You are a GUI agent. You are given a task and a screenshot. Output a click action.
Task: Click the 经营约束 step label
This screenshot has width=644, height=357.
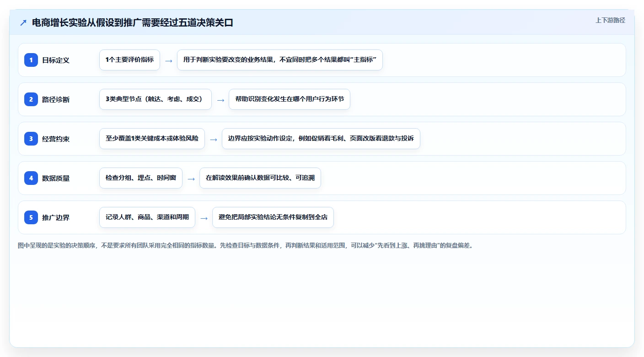[x=56, y=139]
